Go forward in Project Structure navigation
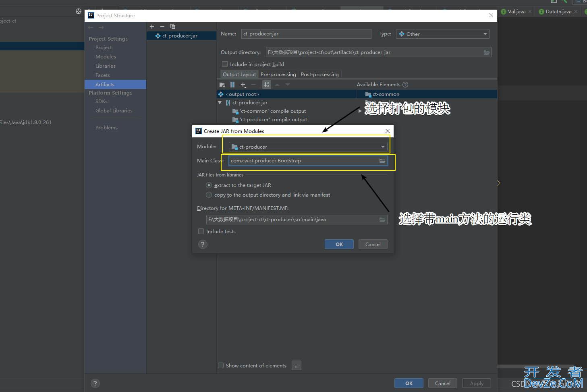The height and width of the screenshot is (392, 587). pos(101,27)
